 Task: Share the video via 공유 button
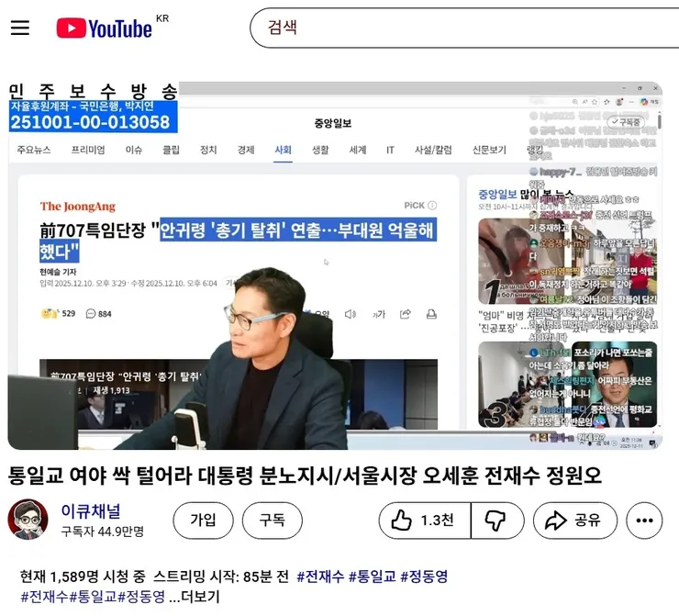click(x=574, y=520)
